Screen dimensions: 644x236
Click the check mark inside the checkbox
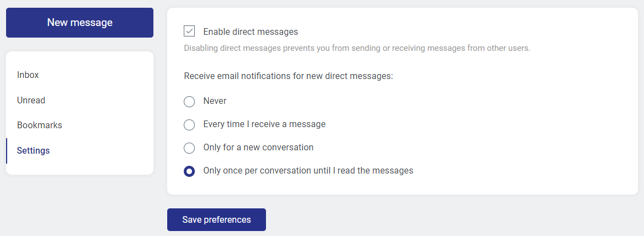(x=189, y=32)
